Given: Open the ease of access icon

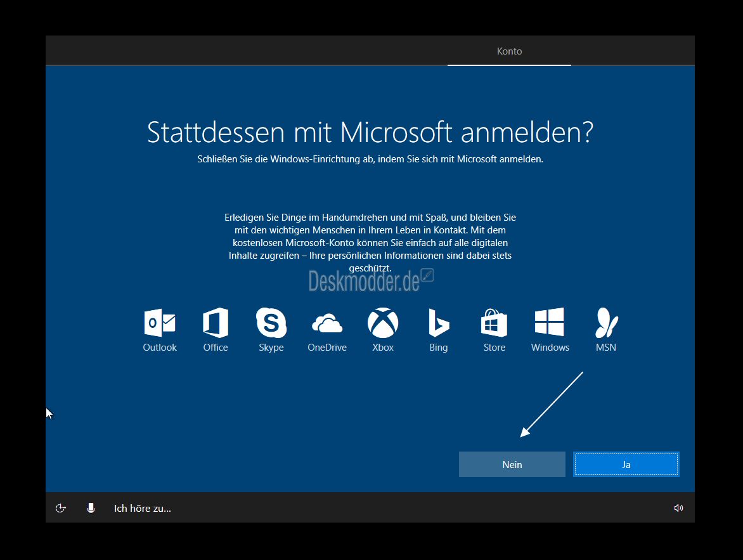Looking at the screenshot, I should click(x=61, y=508).
